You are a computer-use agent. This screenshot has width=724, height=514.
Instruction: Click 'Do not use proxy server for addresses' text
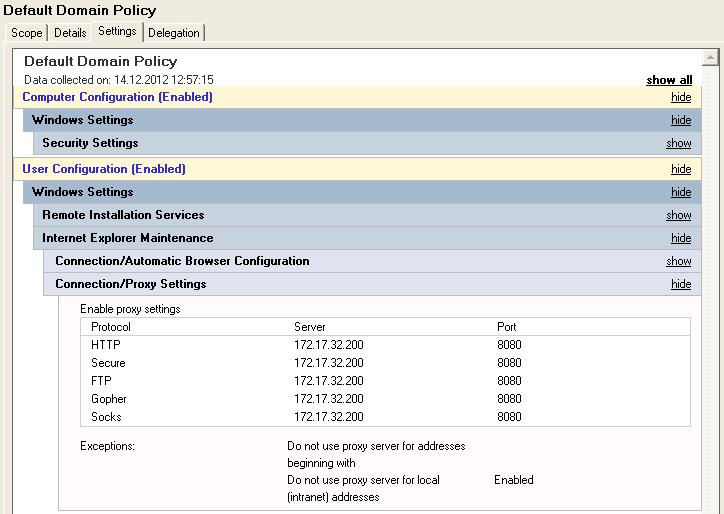pos(376,446)
